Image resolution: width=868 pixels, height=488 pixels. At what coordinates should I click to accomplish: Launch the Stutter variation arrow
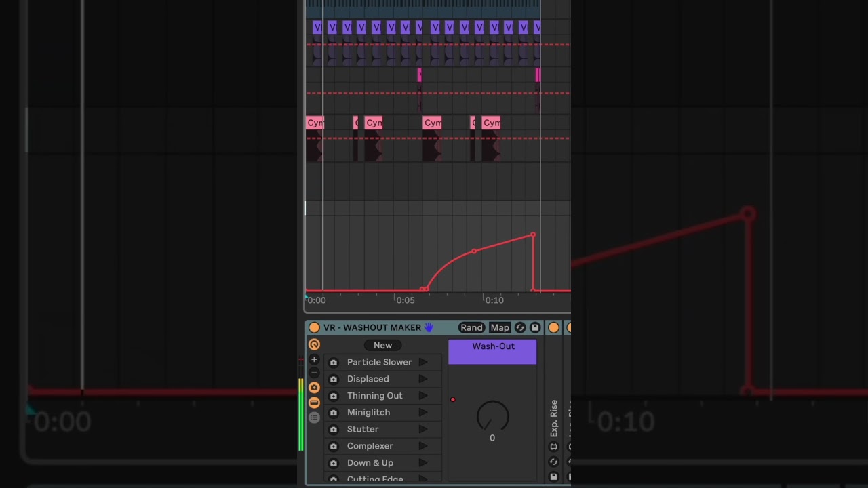pos(422,429)
